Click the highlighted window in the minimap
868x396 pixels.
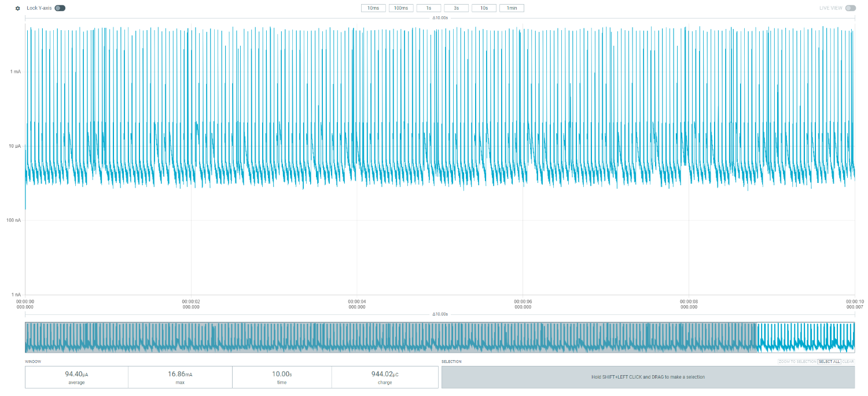point(806,338)
